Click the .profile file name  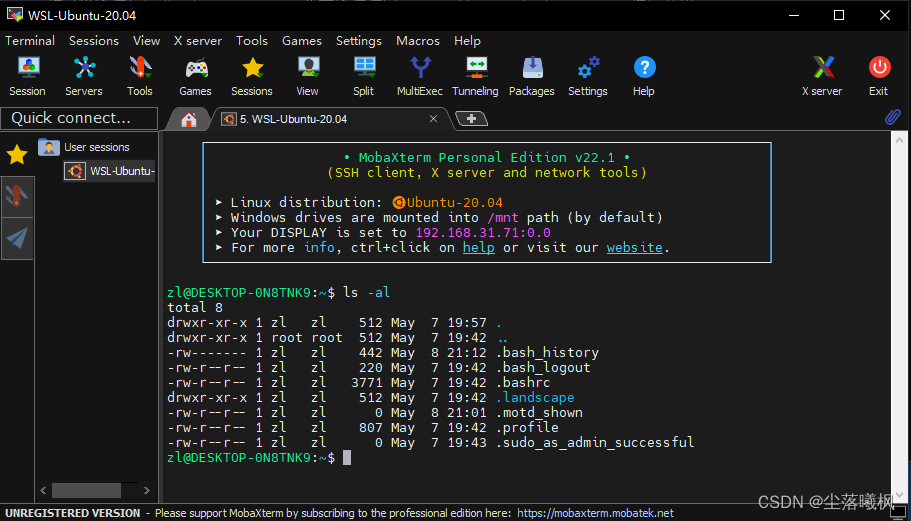tap(527, 427)
